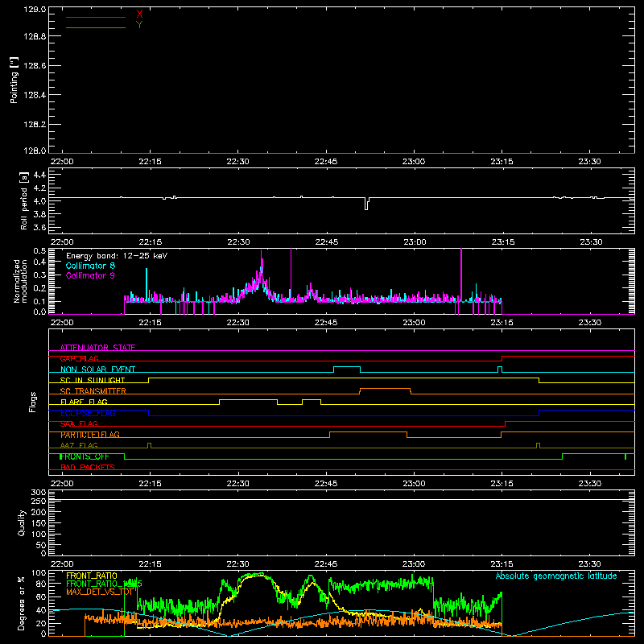Click the 'NON_SOLAR_EVENT' flag label
Image resolution: width=644 pixels, height=644 pixels.
coord(97,369)
